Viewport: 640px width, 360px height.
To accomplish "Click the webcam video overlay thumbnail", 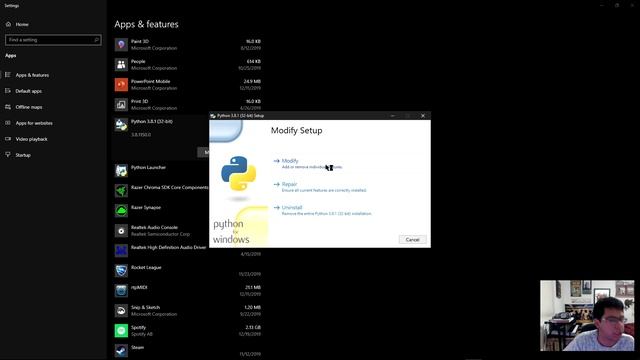I will click(587, 316).
